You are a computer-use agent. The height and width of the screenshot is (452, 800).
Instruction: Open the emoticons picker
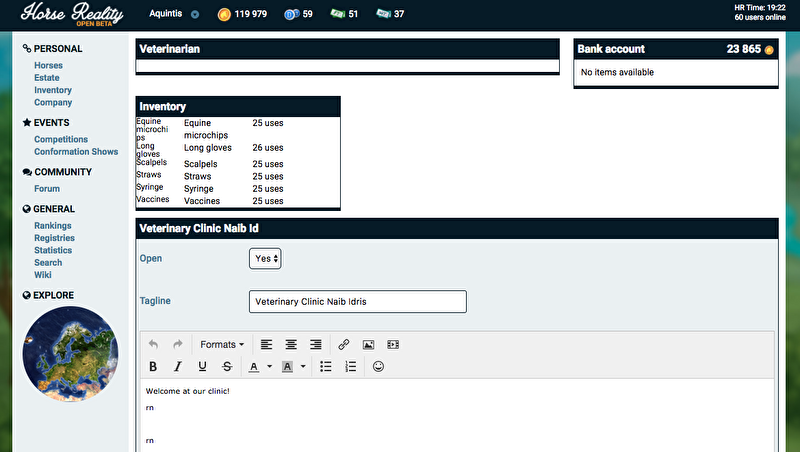pyautogui.click(x=378, y=367)
